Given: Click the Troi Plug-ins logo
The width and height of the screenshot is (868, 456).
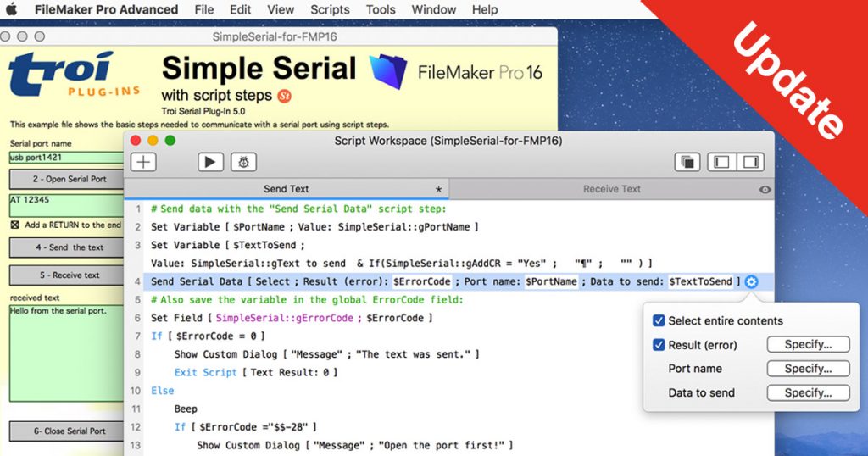Looking at the screenshot, I should pos(73,75).
